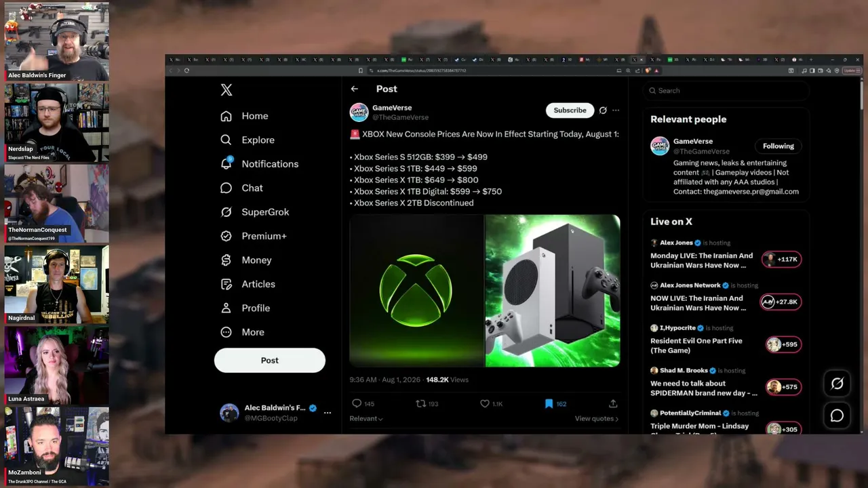The height and width of the screenshot is (488, 868).
Task: Click Alec Baldwin's F... account avatar
Action: click(229, 413)
